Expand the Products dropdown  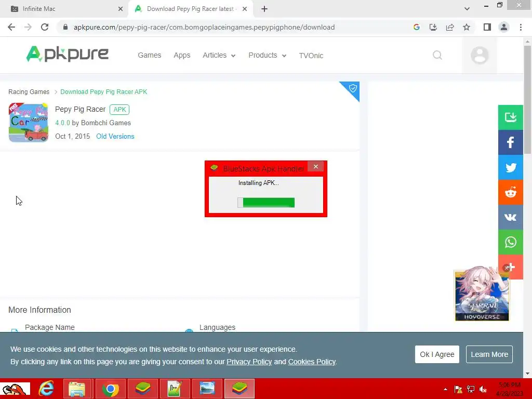(x=268, y=55)
